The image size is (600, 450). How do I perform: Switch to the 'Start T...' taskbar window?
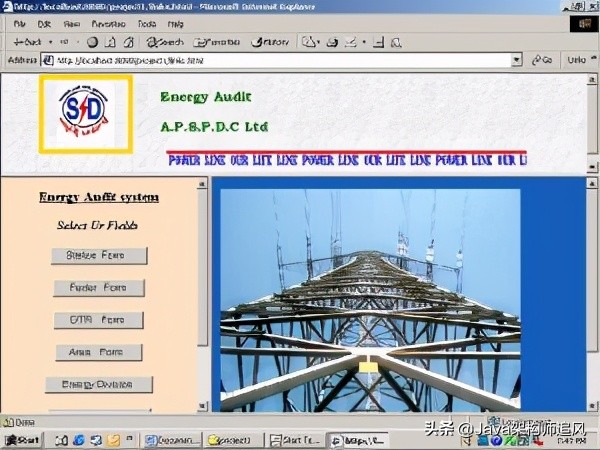295,440
